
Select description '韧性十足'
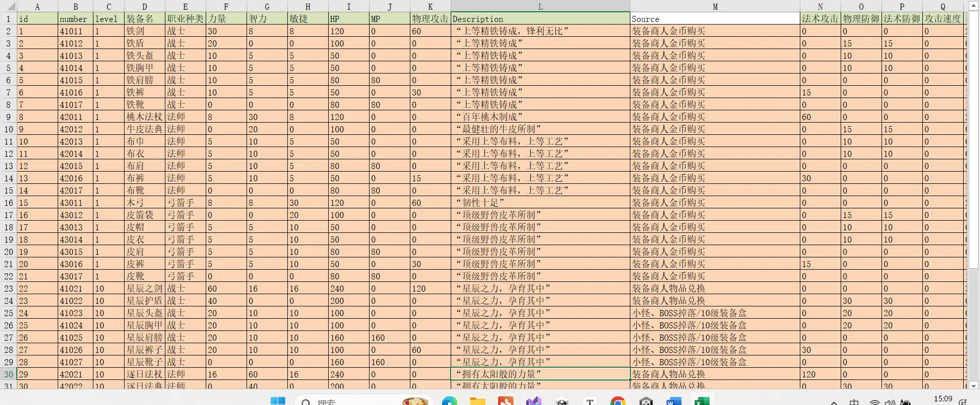coord(541,202)
